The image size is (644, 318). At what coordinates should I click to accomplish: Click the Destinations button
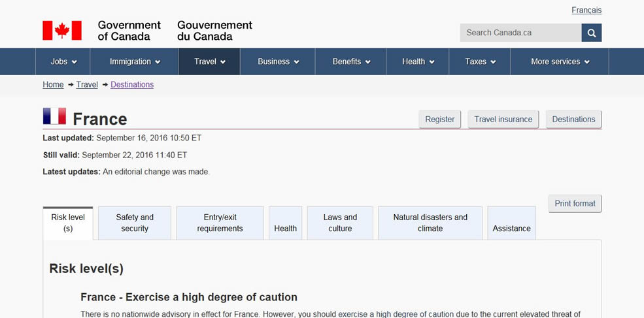tap(573, 119)
